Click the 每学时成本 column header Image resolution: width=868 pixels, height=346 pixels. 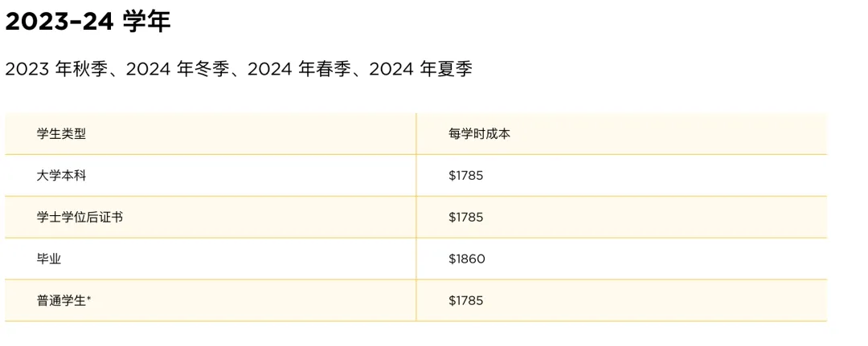pos(479,134)
